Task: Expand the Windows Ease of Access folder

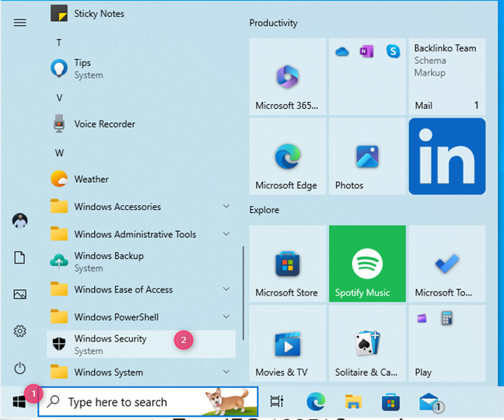Action: (141, 289)
